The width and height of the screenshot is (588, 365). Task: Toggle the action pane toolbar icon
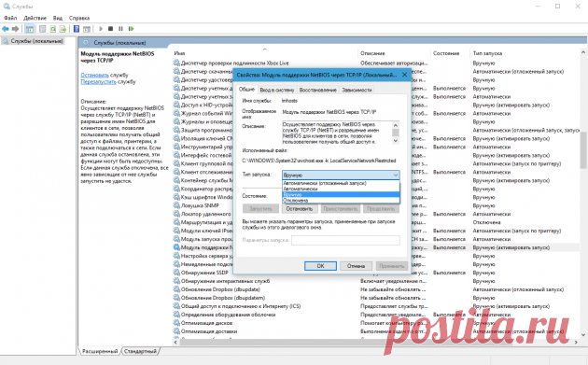tap(87, 29)
